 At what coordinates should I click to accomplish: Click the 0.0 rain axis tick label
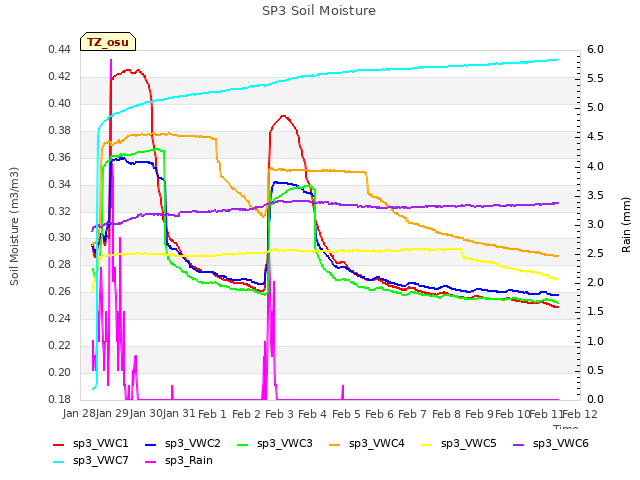click(x=595, y=399)
